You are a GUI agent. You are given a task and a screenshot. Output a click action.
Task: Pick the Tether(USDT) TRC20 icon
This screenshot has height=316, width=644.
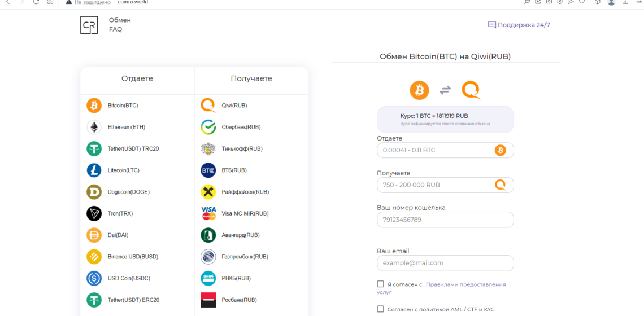click(x=94, y=148)
